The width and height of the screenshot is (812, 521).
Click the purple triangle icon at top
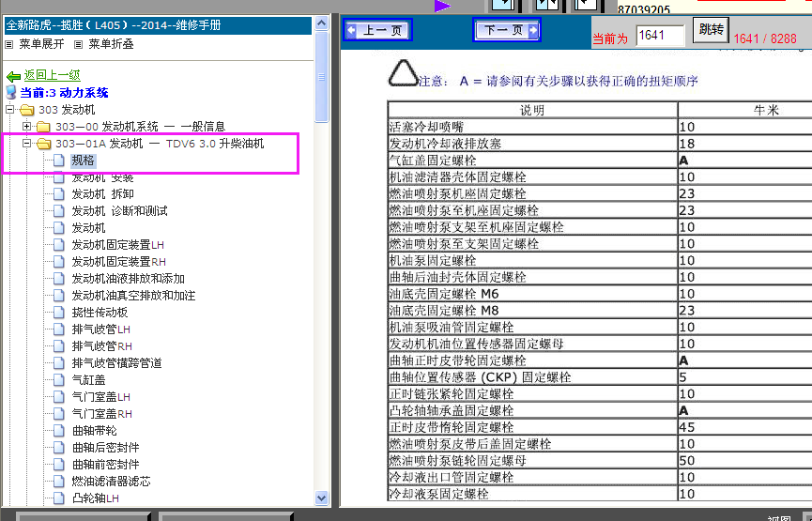[x=442, y=6]
